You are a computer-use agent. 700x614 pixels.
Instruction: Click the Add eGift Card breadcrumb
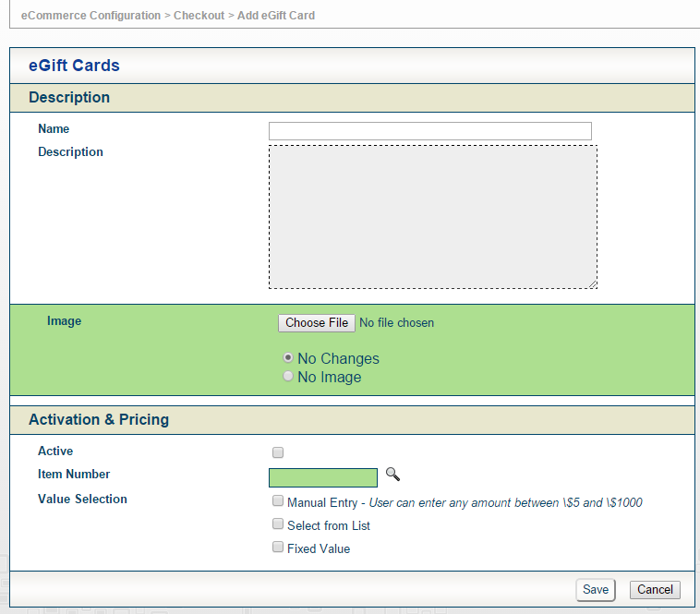(x=276, y=16)
